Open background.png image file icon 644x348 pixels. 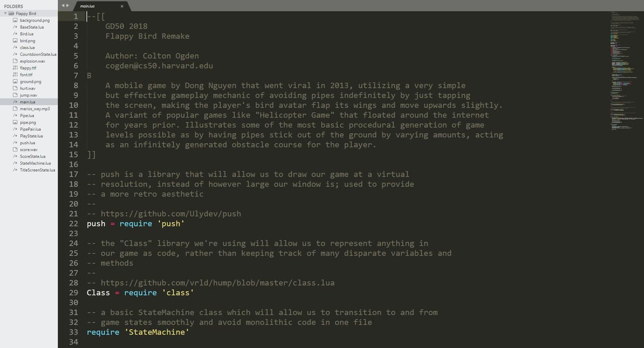click(16, 20)
